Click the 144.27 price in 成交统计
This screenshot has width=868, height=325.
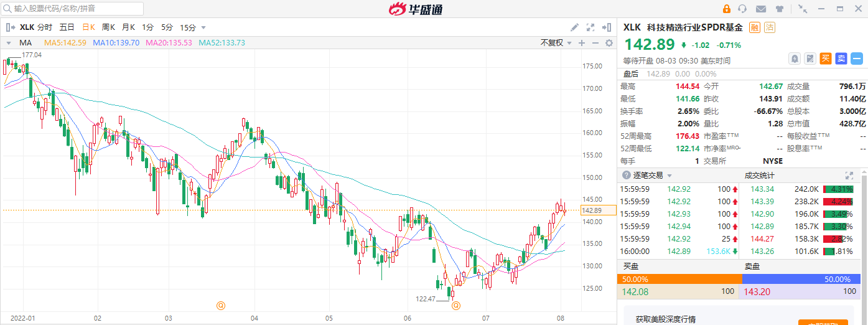click(x=762, y=238)
